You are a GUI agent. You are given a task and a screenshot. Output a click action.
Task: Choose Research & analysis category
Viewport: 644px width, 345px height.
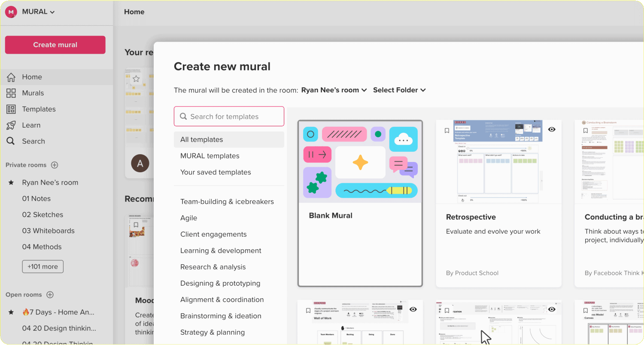tap(213, 267)
